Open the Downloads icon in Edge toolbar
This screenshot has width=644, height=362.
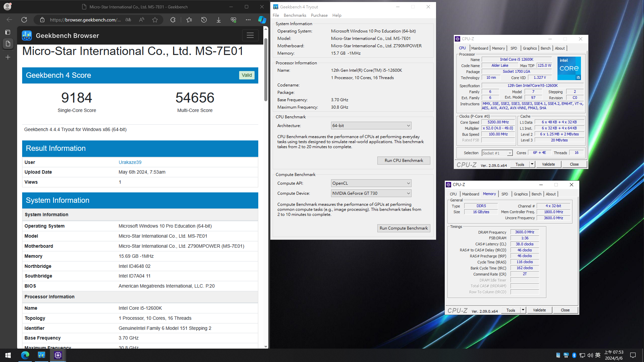point(219,20)
